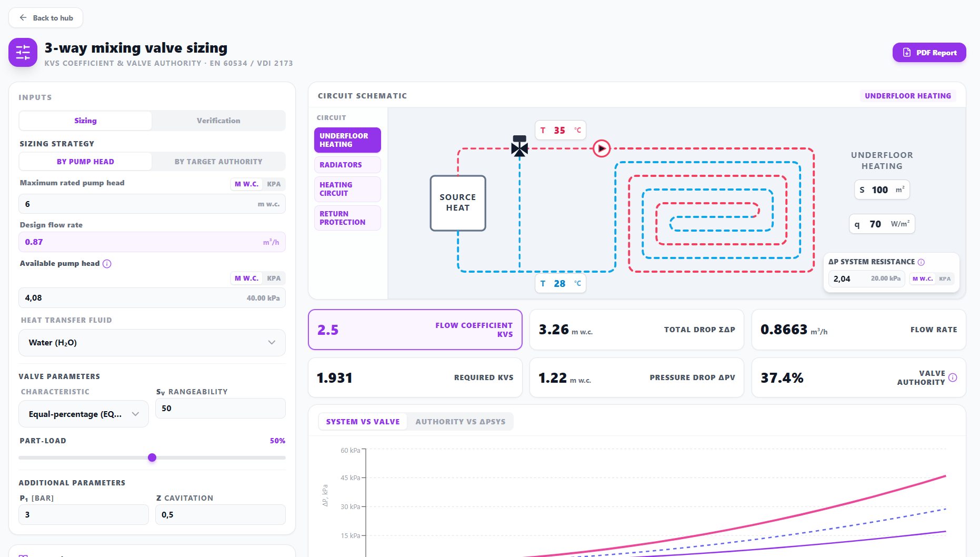Set system resistance unit to kPa
The image size is (980, 557).
point(945,279)
